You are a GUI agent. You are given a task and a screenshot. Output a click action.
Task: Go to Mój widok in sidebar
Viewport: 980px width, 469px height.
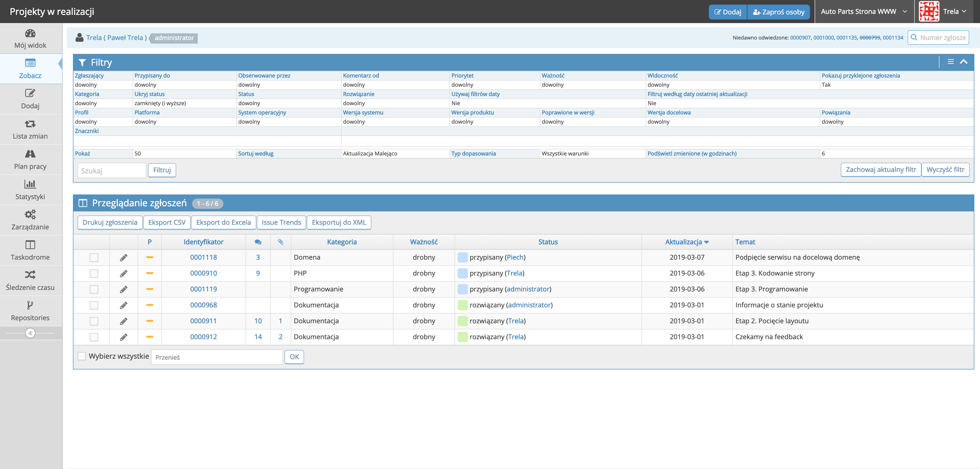pos(30,38)
